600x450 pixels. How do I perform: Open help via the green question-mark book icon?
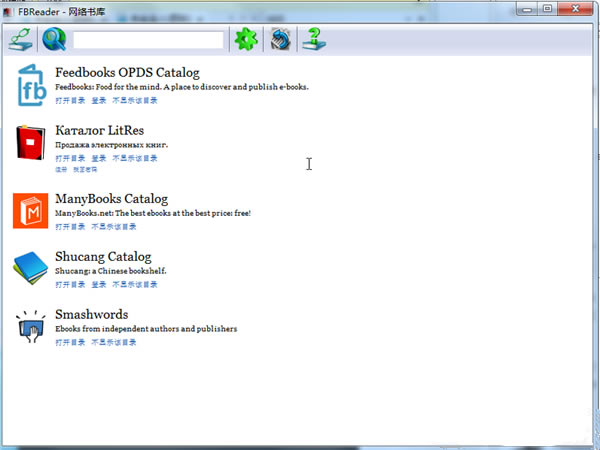314,39
